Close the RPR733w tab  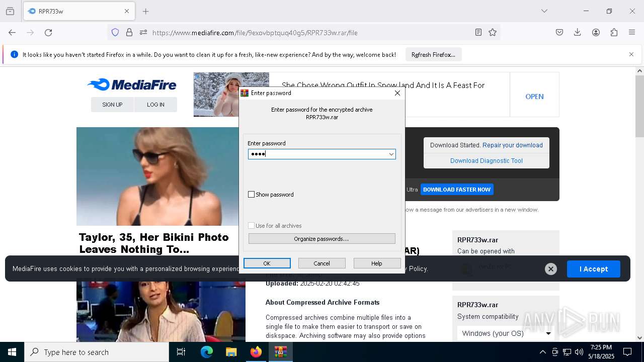pyautogui.click(x=127, y=11)
